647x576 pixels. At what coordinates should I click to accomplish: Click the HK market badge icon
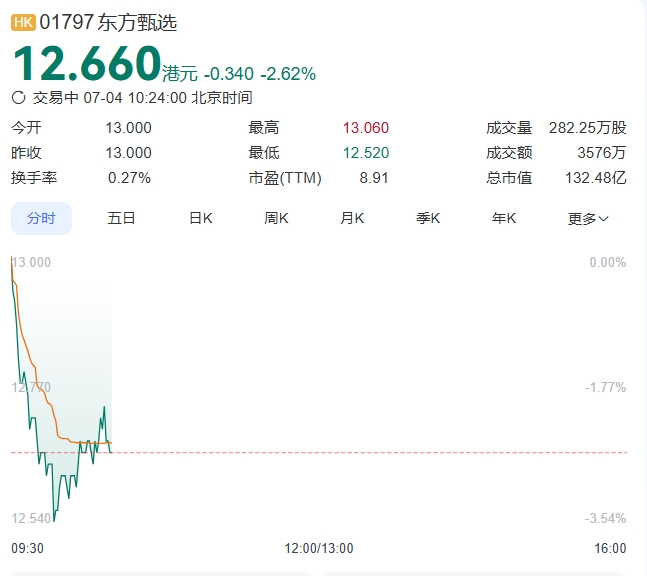pyautogui.click(x=23, y=22)
